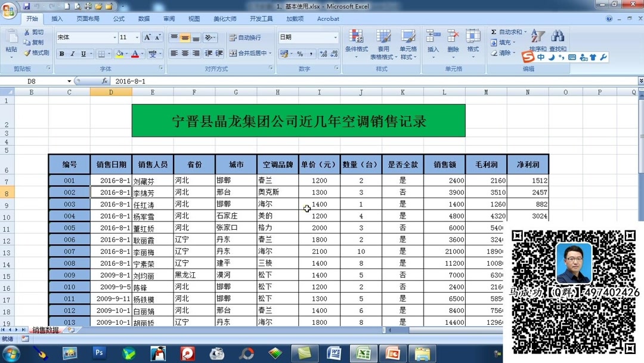Click the 复制 (Copy) button
The width and height of the screenshot is (644, 363).
pyautogui.click(x=35, y=42)
